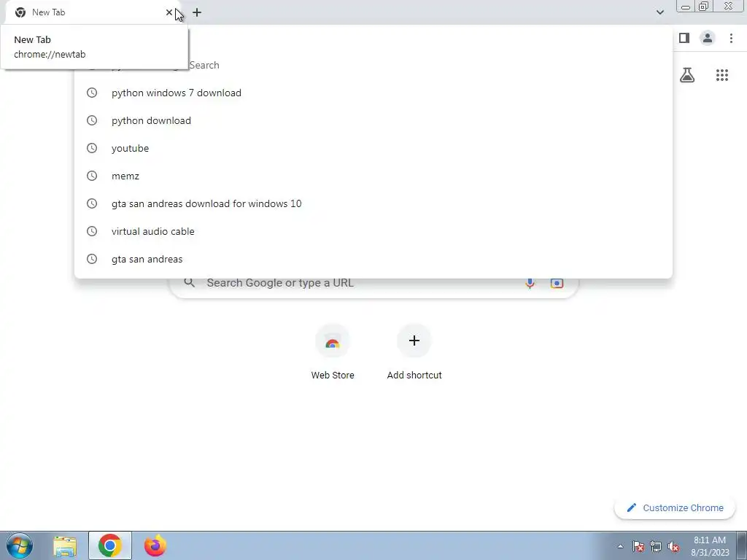The width and height of the screenshot is (747, 560).
Task: Select the New Tab tab
Action: tap(93, 13)
